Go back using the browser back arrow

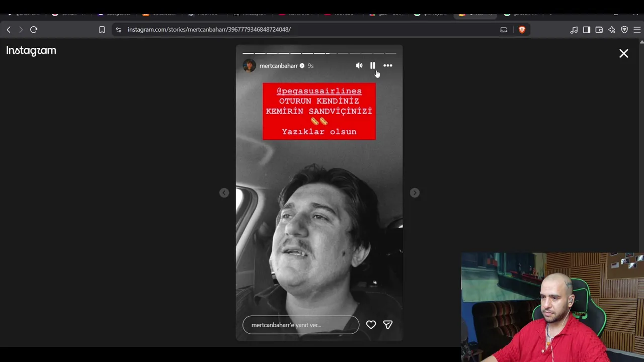(x=9, y=30)
